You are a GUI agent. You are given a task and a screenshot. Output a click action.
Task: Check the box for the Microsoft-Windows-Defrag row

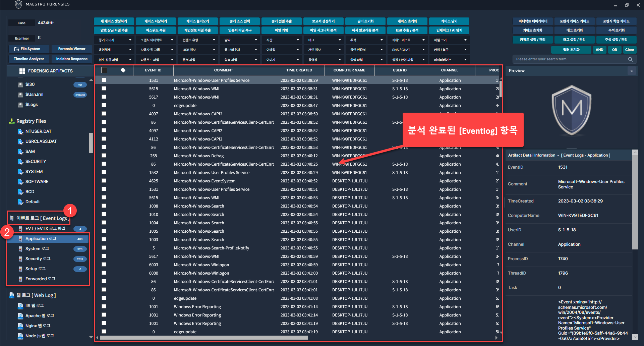104,156
